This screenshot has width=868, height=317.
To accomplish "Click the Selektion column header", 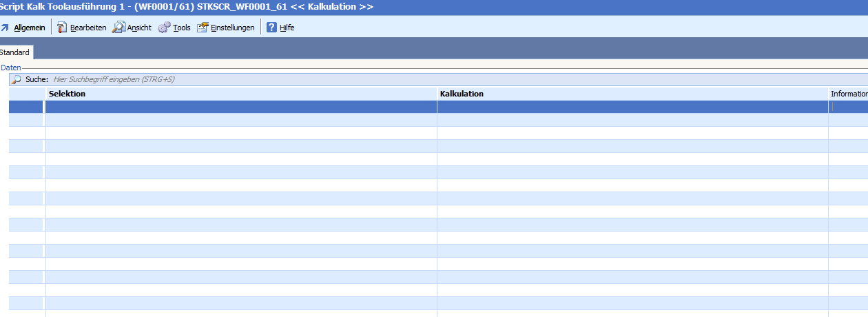I will click(x=241, y=94).
